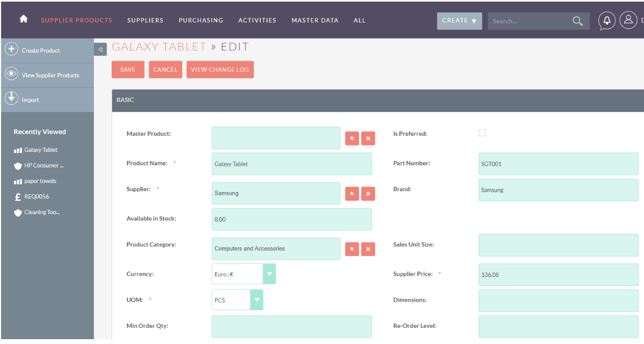Click the View Supplier Products eye icon
The height and width of the screenshot is (344, 644).
tap(11, 75)
